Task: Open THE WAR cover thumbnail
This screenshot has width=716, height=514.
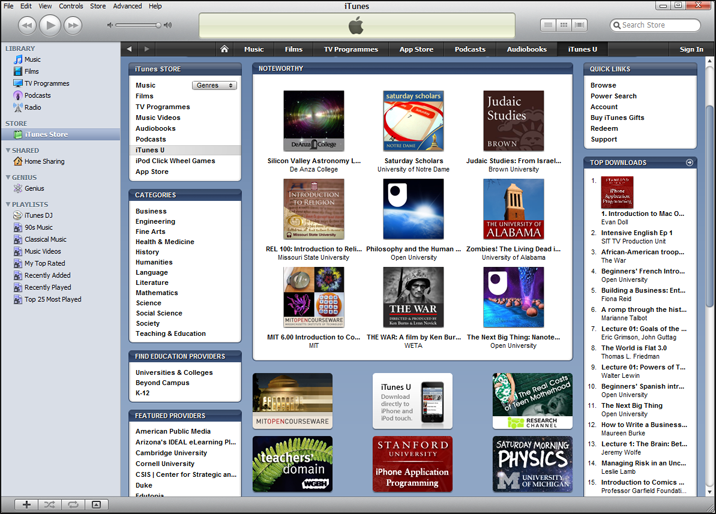Action: (x=413, y=297)
